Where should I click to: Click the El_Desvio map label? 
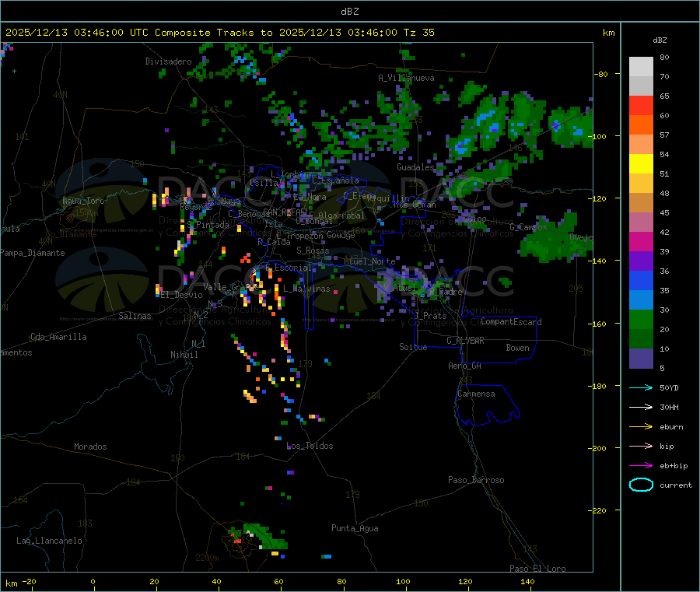[182, 295]
